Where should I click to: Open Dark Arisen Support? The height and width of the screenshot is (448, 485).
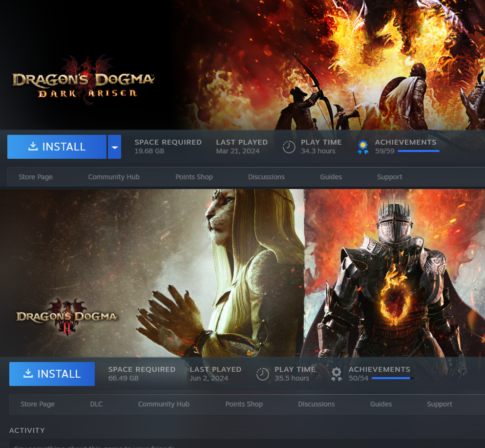click(x=389, y=177)
